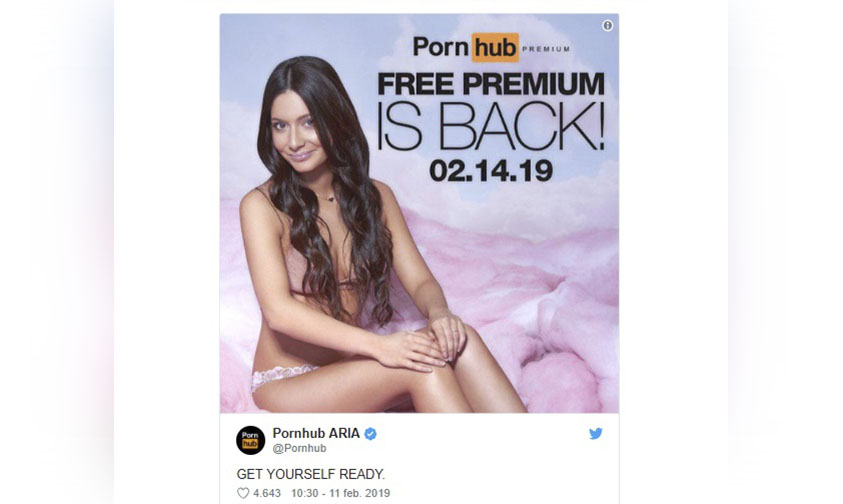843x504 pixels.
Task: Click the info icon on the tweet image
Action: pyautogui.click(x=608, y=25)
